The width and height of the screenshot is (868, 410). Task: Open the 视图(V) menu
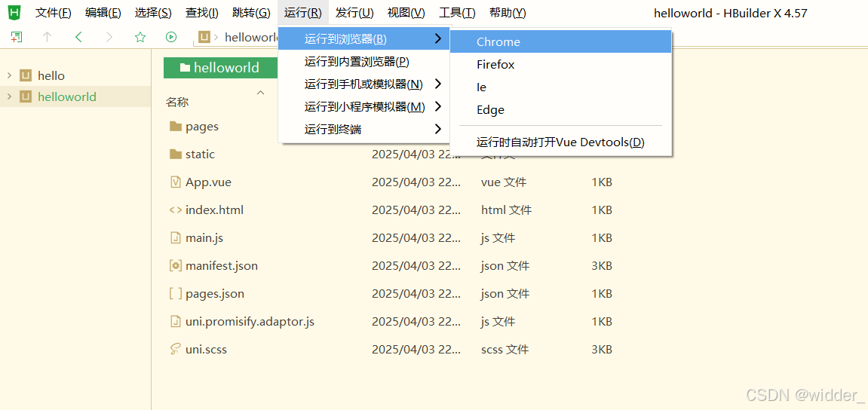point(406,13)
